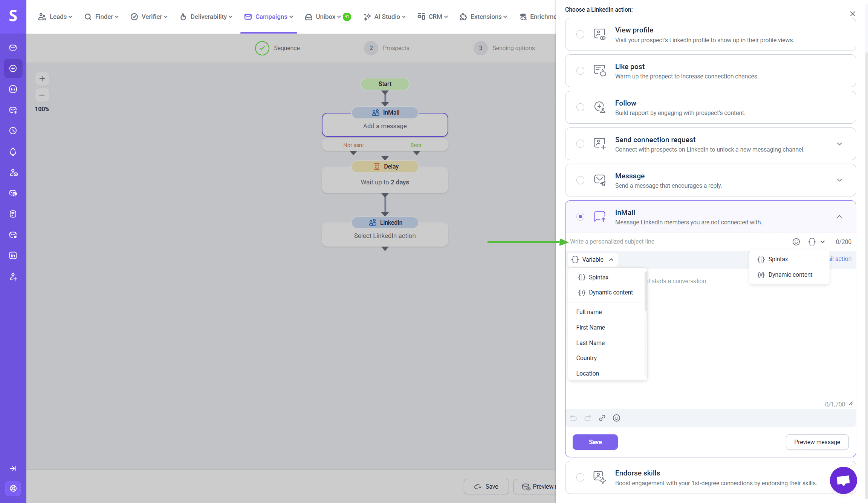This screenshot has height=503, width=868.
Task: Select the Like post radio option
Action: [580, 71]
